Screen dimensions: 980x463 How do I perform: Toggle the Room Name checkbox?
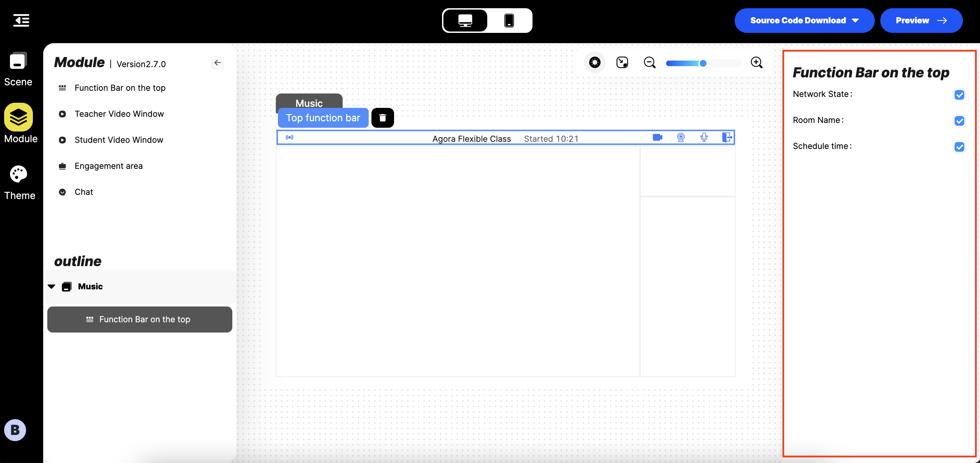[x=960, y=121]
